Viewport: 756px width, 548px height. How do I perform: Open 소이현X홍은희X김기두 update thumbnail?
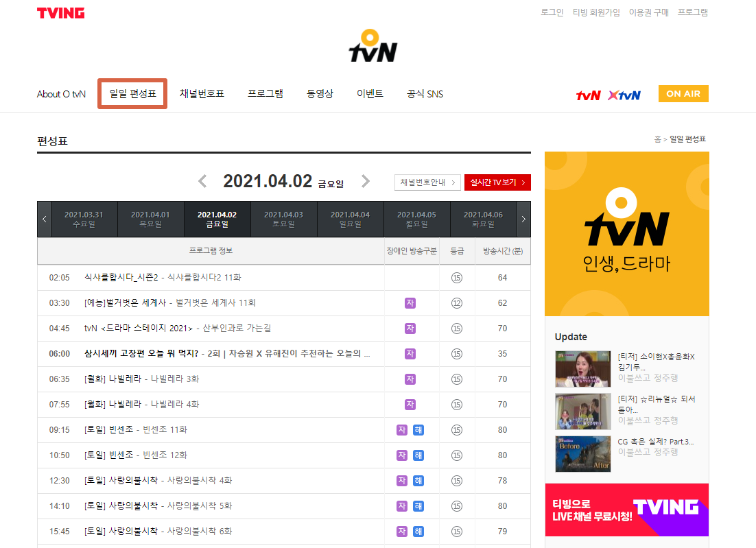583,369
